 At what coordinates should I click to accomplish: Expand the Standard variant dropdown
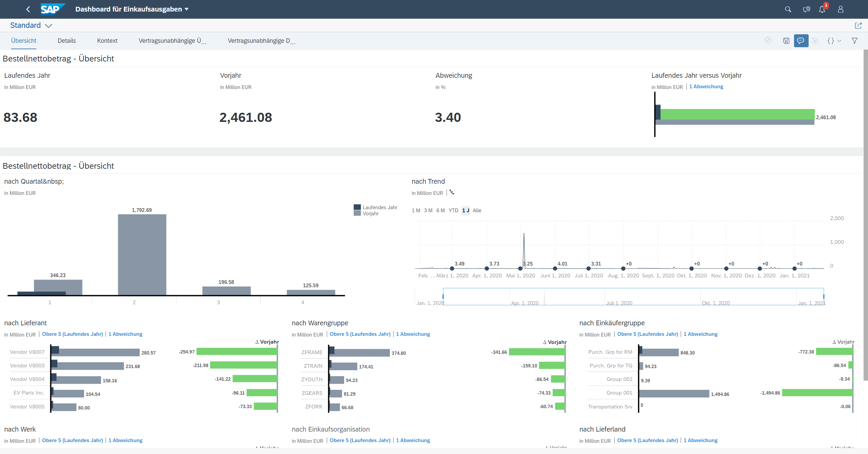49,26
